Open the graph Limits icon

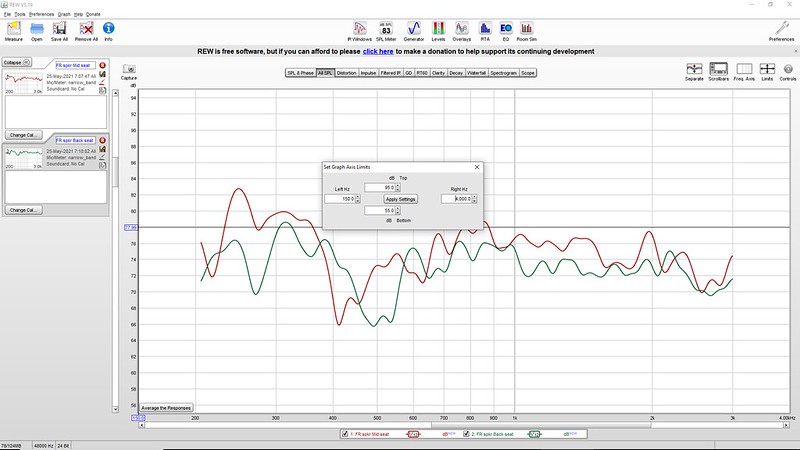(767, 71)
